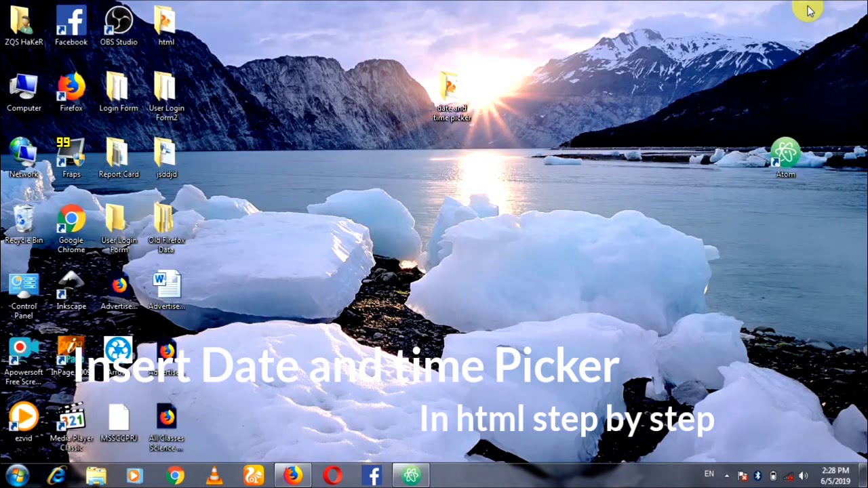
Task: Launch Google Chrome desktop shortcut
Action: [71, 229]
